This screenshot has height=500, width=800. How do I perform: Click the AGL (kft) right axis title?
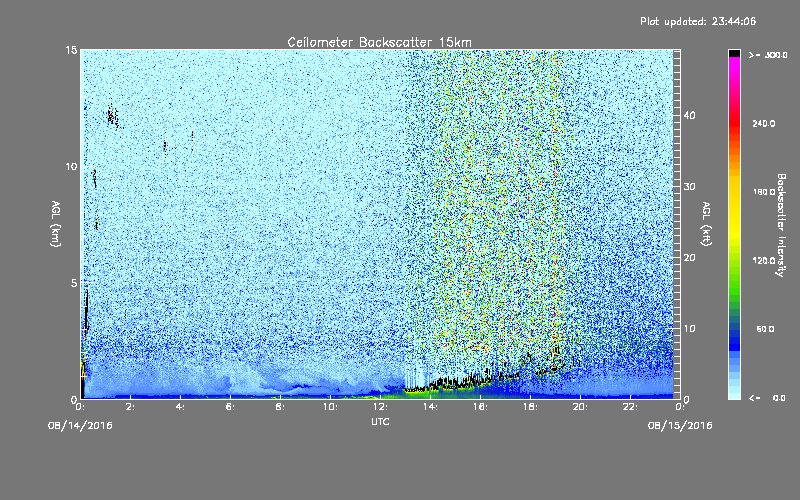pos(707,224)
